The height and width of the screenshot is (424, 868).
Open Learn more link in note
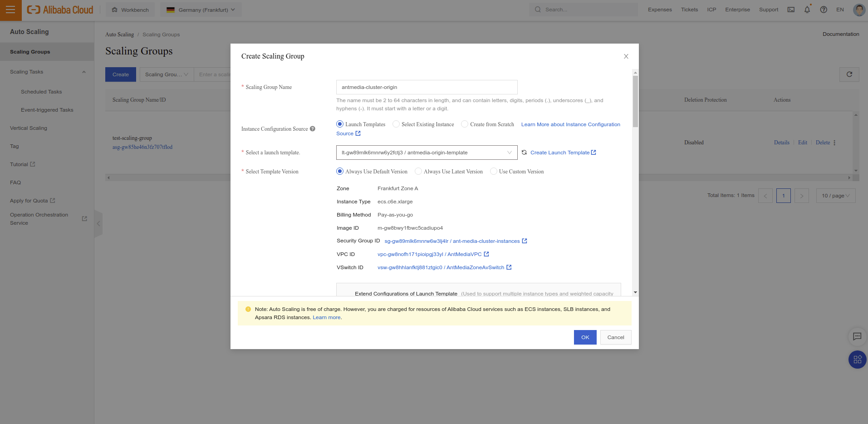pyautogui.click(x=327, y=317)
